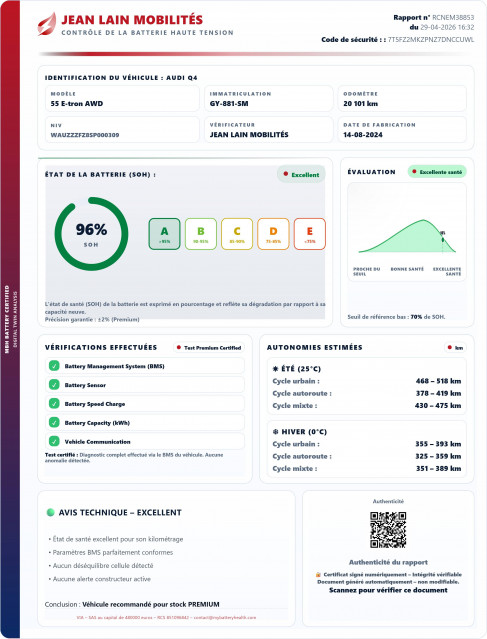Click the lock icon before Certificat signé
487x639 pixels.
point(318,575)
